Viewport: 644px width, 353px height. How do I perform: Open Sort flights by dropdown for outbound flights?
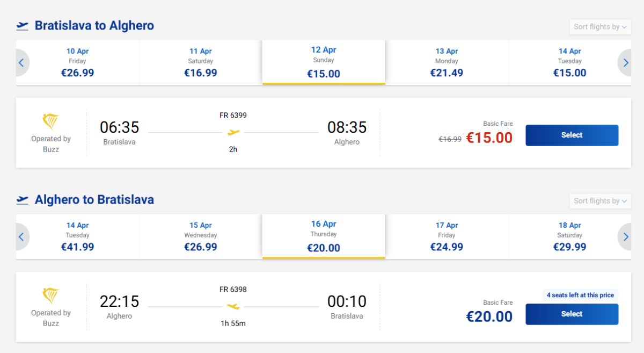pyautogui.click(x=599, y=27)
